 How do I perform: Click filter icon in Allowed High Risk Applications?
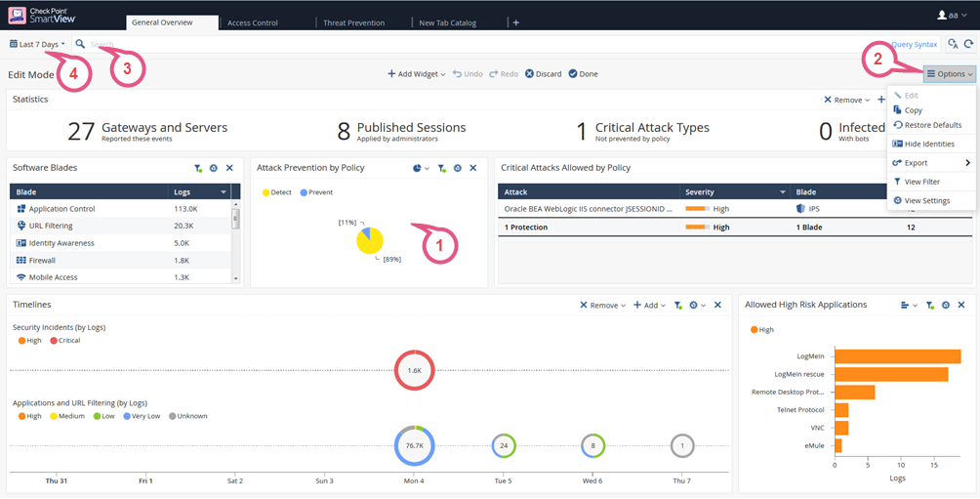pyautogui.click(x=930, y=305)
